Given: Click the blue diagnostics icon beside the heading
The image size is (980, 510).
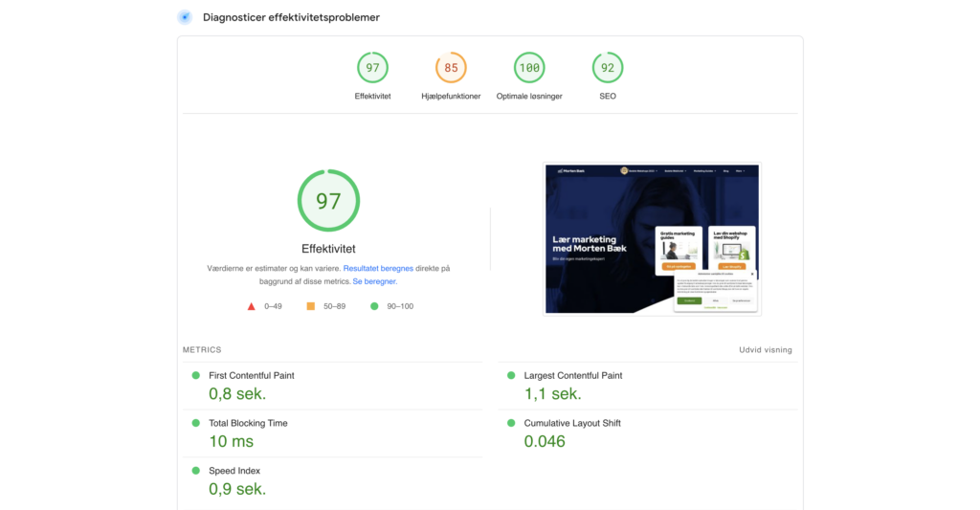Looking at the screenshot, I should pyautogui.click(x=185, y=17).
